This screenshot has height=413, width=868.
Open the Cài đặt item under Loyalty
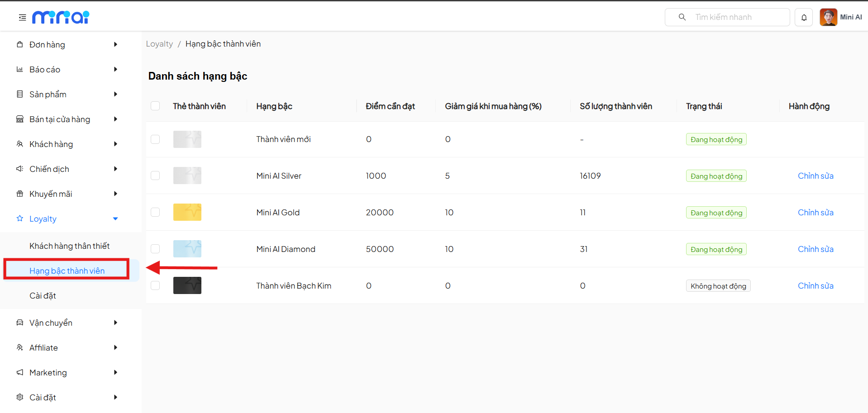click(43, 295)
